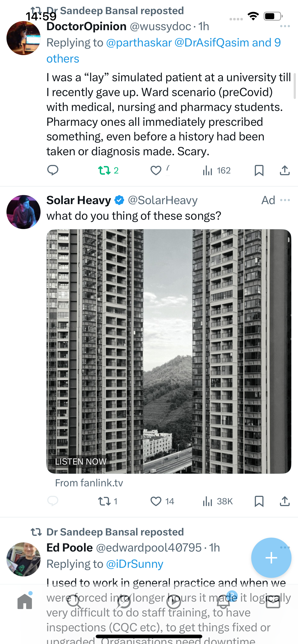Like the Solar Heavy ad
Screen dimensions: 298x644
coord(156,501)
